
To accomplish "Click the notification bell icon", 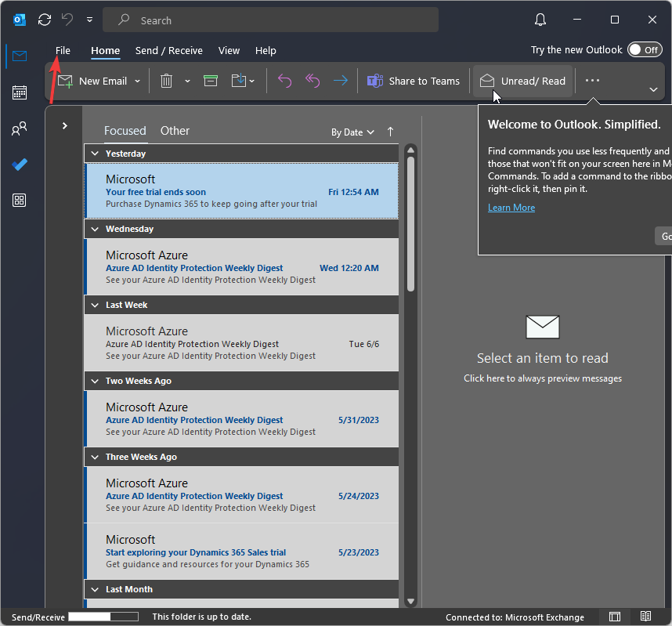I will [x=540, y=20].
